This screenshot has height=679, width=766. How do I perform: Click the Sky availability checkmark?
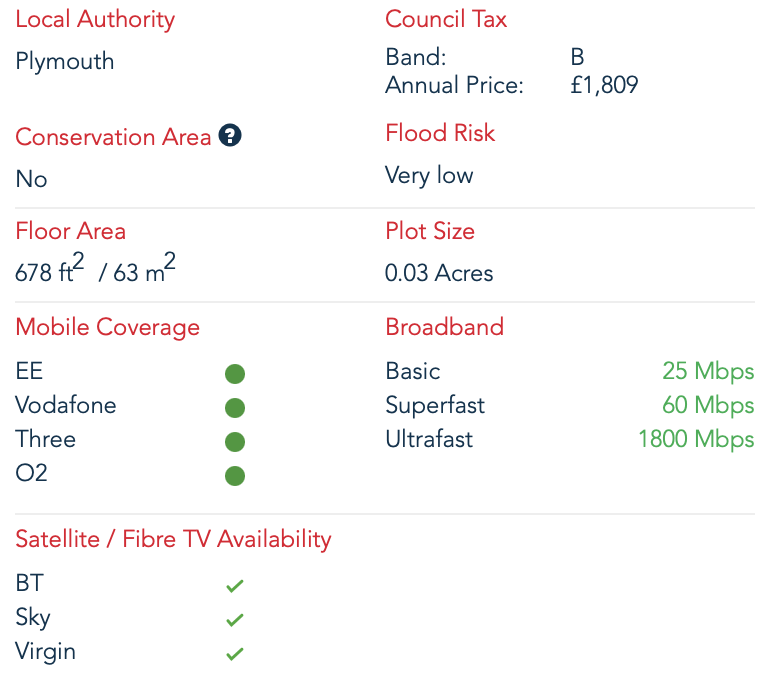pyautogui.click(x=235, y=620)
